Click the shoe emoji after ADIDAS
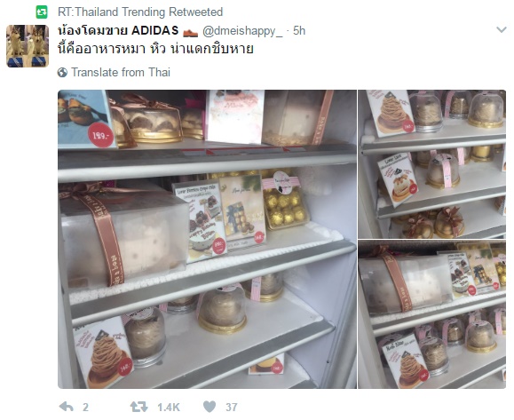This screenshot has width=514, height=420. click(191, 32)
